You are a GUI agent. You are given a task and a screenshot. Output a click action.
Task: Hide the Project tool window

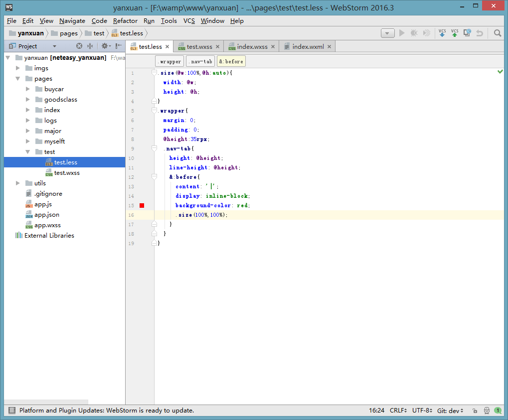pos(119,46)
